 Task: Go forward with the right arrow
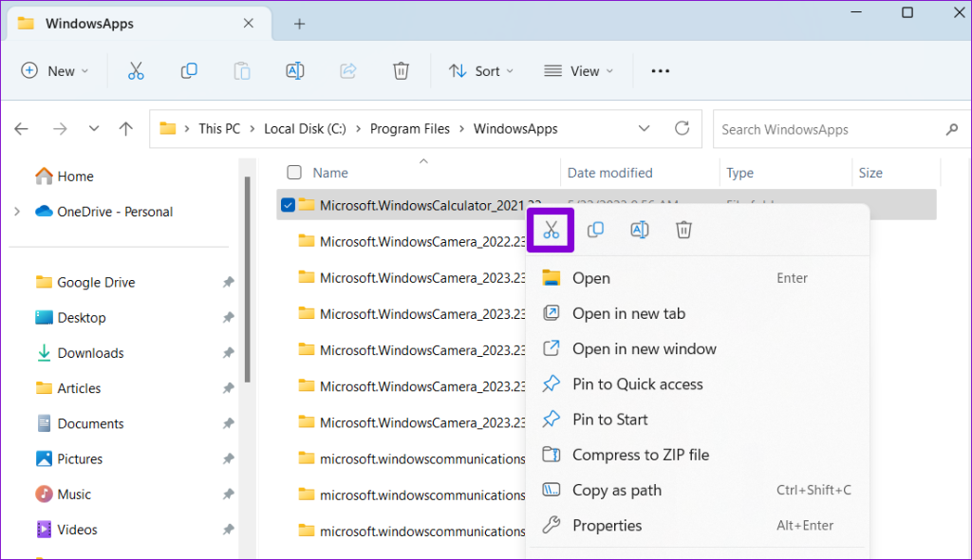tap(60, 129)
